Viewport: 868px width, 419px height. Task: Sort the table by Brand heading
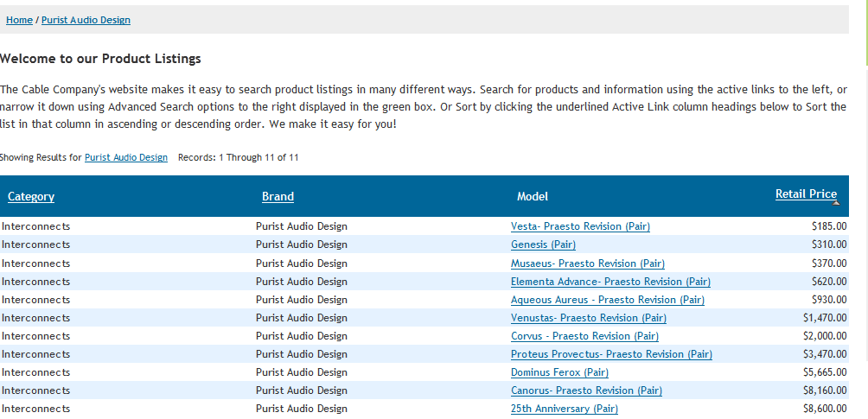pyautogui.click(x=278, y=196)
